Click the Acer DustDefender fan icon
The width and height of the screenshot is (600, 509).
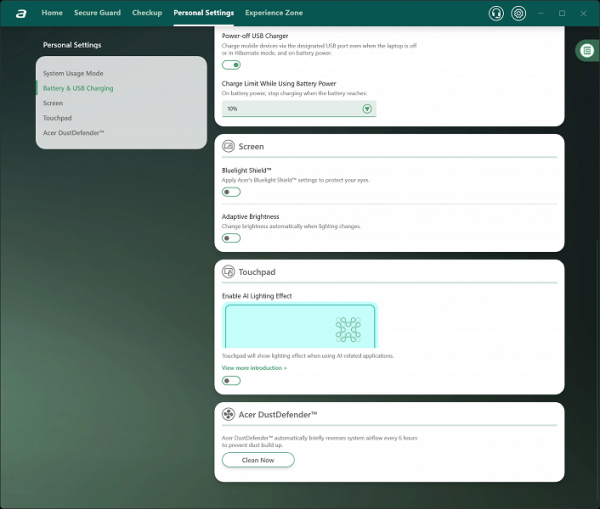[x=228, y=414]
